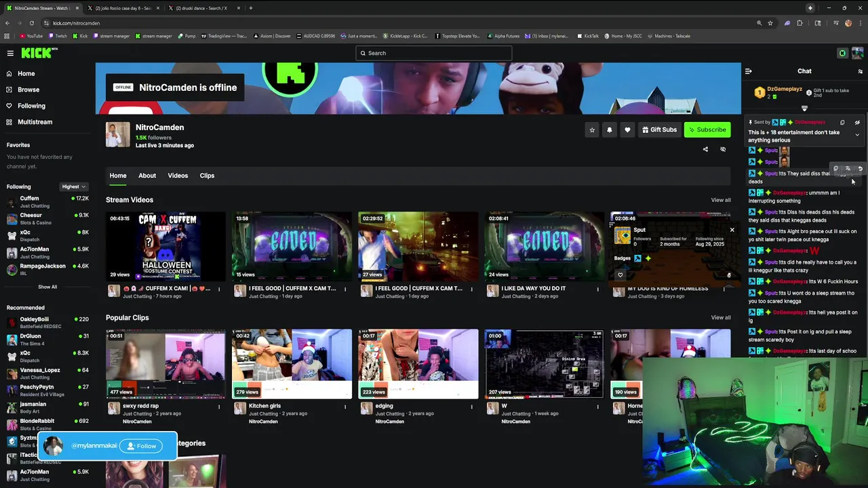
Task: Open options menu for CUFFEM X CAM video
Action: click(x=219, y=289)
